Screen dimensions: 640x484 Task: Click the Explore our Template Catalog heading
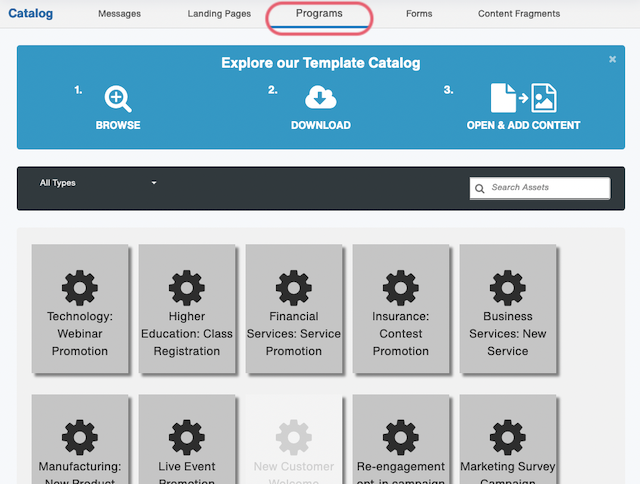tap(321, 63)
